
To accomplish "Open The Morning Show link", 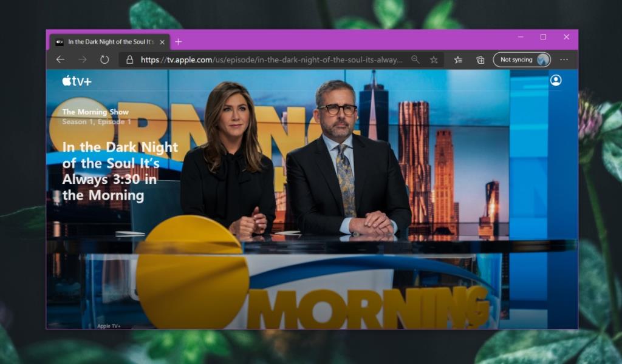I will [x=94, y=112].
